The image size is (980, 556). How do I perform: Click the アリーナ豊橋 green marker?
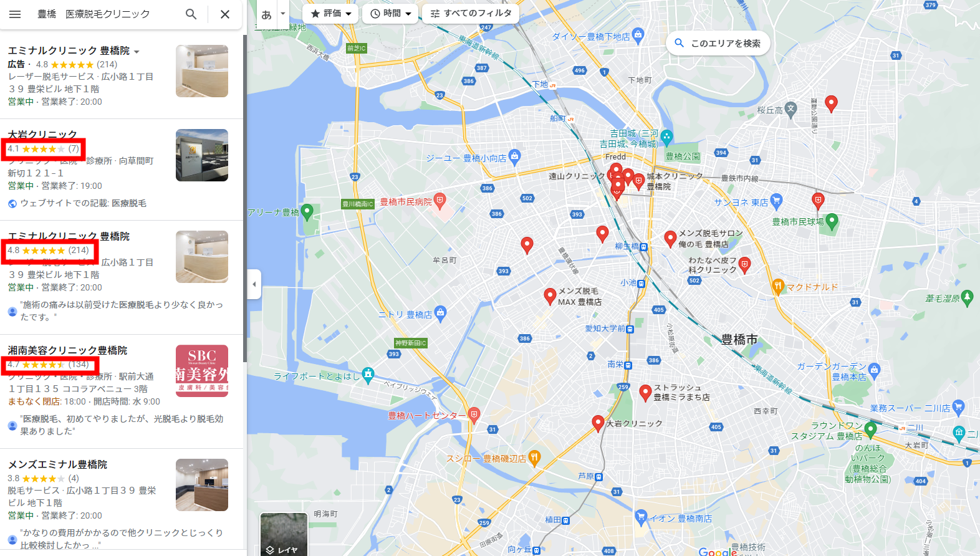[x=307, y=212]
